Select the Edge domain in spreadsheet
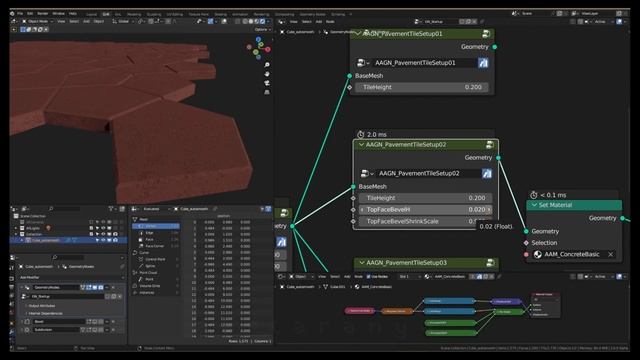Screen dimensions: 640x360 (156, 233)
